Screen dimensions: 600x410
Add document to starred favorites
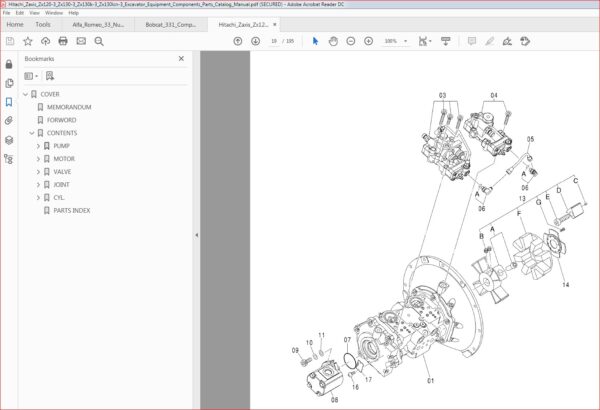[x=28, y=41]
